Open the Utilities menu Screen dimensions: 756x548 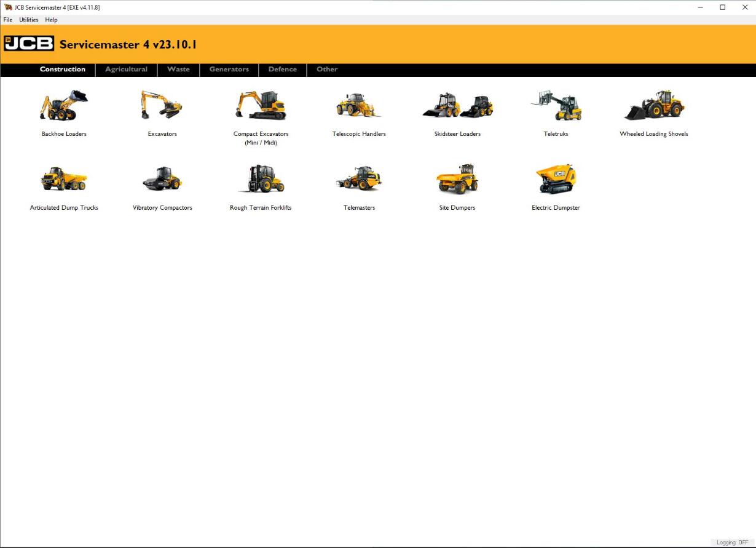pos(29,20)
